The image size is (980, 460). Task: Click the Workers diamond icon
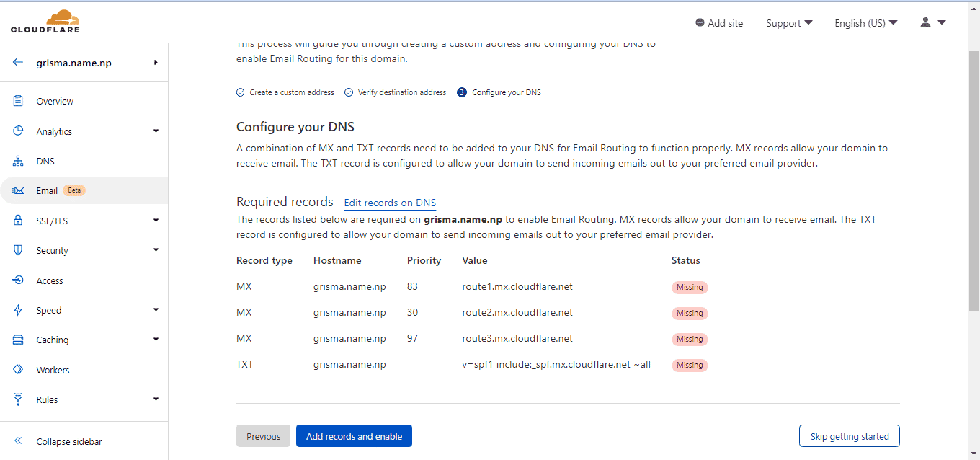(18, 370)
